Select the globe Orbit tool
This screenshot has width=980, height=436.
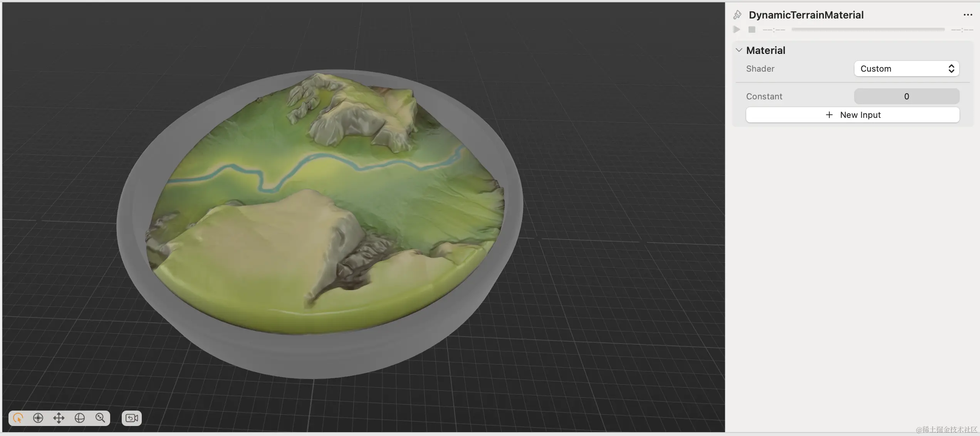[80, 418]
